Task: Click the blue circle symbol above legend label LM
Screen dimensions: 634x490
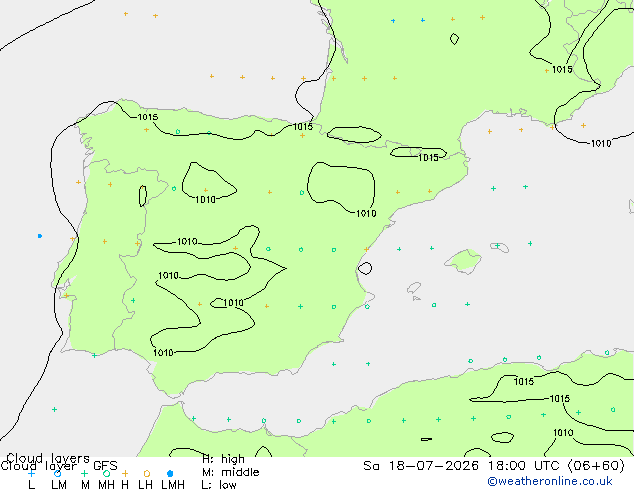Action: pos(57,473)
